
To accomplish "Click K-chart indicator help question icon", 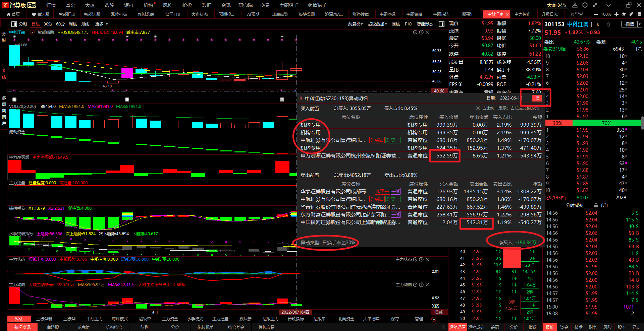I will (x=421, y=32).
